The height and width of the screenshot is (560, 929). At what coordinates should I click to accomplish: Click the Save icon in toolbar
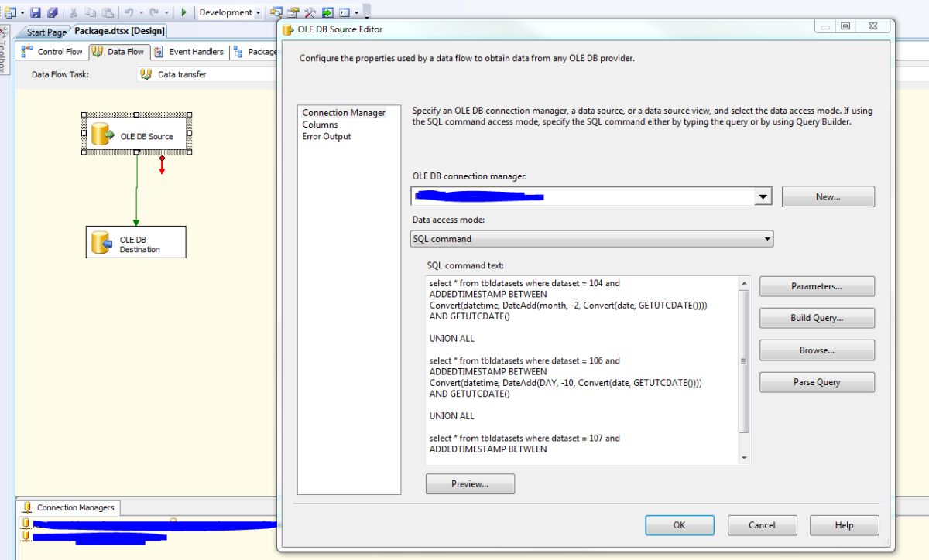(36, 12)
